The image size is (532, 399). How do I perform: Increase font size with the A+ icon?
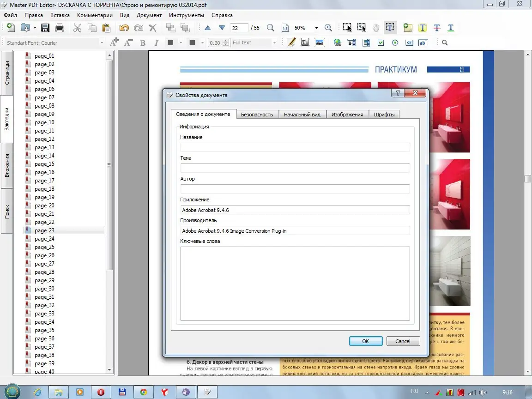(115, 42)
